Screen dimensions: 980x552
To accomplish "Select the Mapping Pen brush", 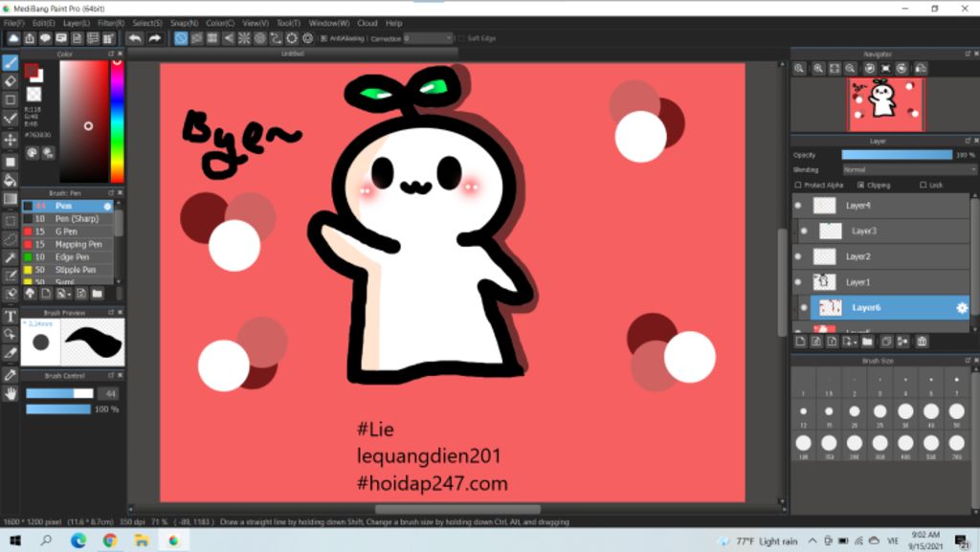I will point(68,245).
